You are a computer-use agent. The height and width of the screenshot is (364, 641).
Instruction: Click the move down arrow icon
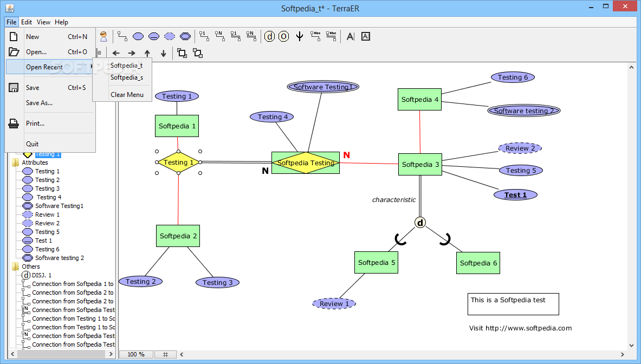click(x=164, y=53)
